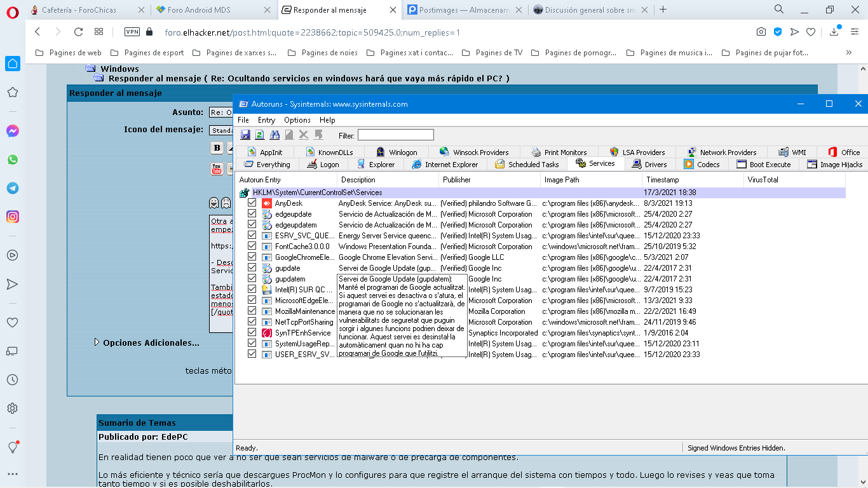Open the player icon in Opera sidebar
The width and height of the screenshot is (868, 488).
(x=12, y=255)
